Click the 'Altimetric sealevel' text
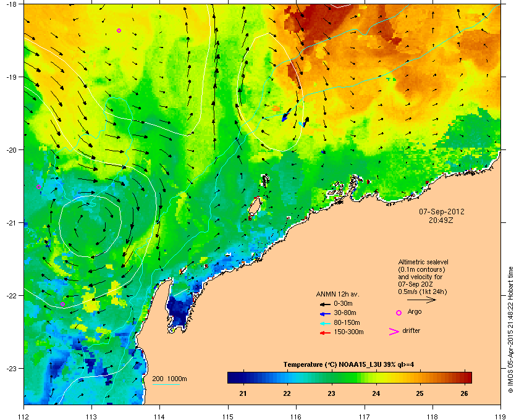The image size is (519, 420). pos(423,262)
